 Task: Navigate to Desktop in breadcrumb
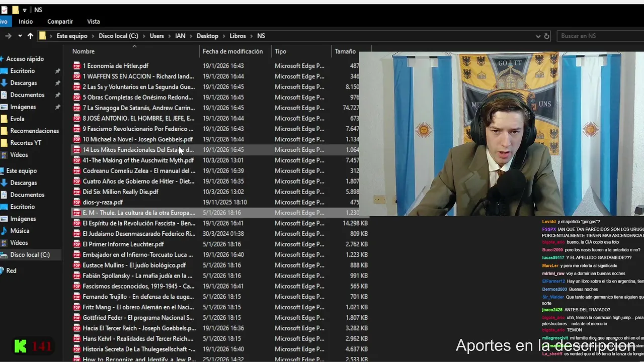click(x=207, y=36)
